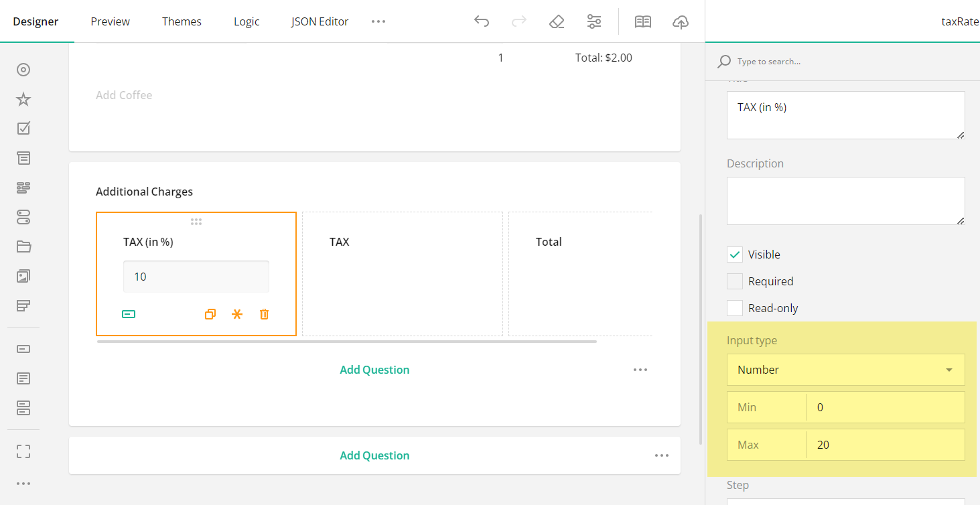The height and width of the screenshot is (505, 980).
Task: Click the Add Question link
Action: coord(374,369)
